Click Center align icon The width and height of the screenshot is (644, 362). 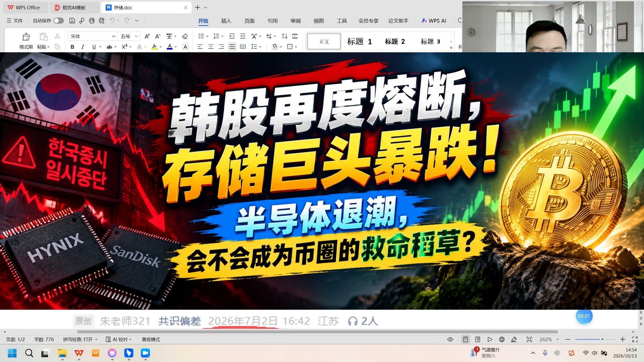click(211, 47)
